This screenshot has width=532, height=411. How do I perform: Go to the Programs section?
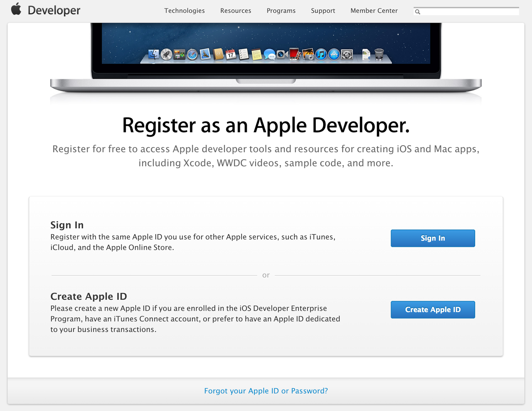point(281,11)
